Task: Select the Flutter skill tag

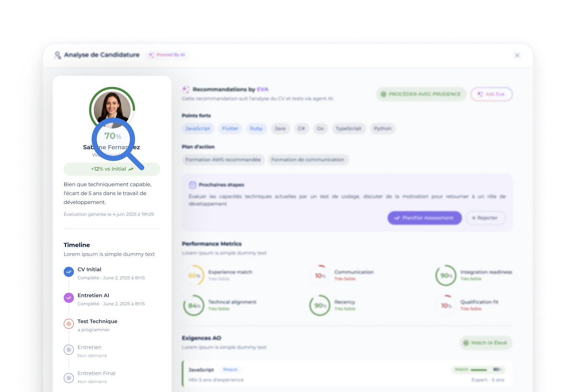Action: pos(230,128)
